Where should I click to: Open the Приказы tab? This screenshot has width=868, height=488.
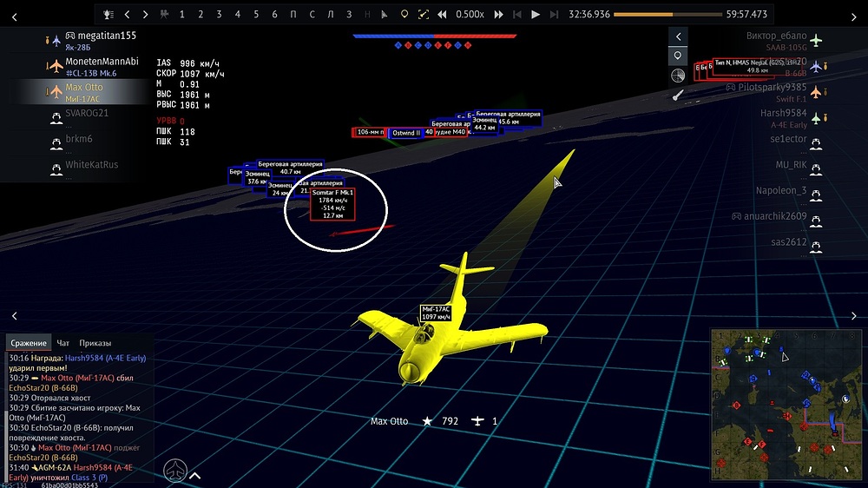[95, 343]
